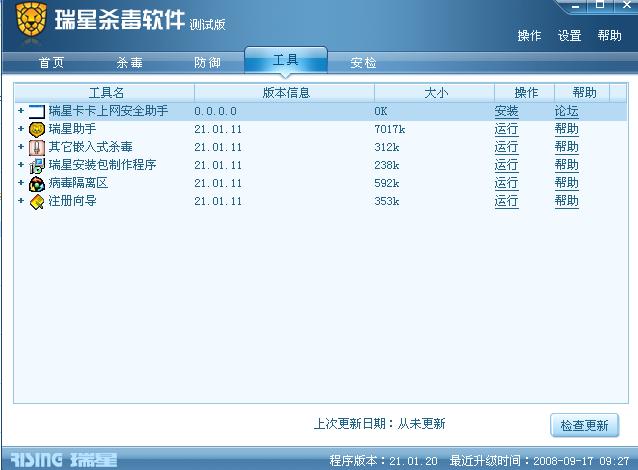Switch to the 杀毒 tab
638x470 pixels.
pyautogui.click(x=129, y=63)
